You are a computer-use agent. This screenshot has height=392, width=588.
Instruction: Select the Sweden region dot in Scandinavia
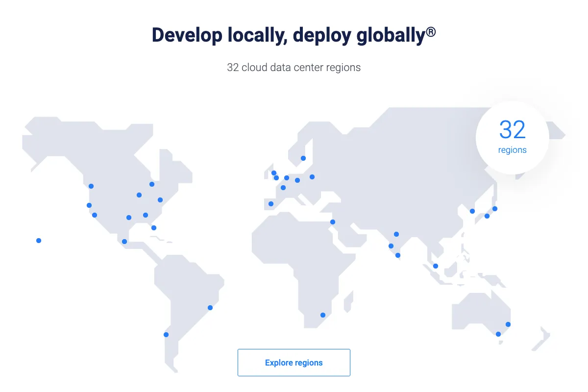(303, 158)
